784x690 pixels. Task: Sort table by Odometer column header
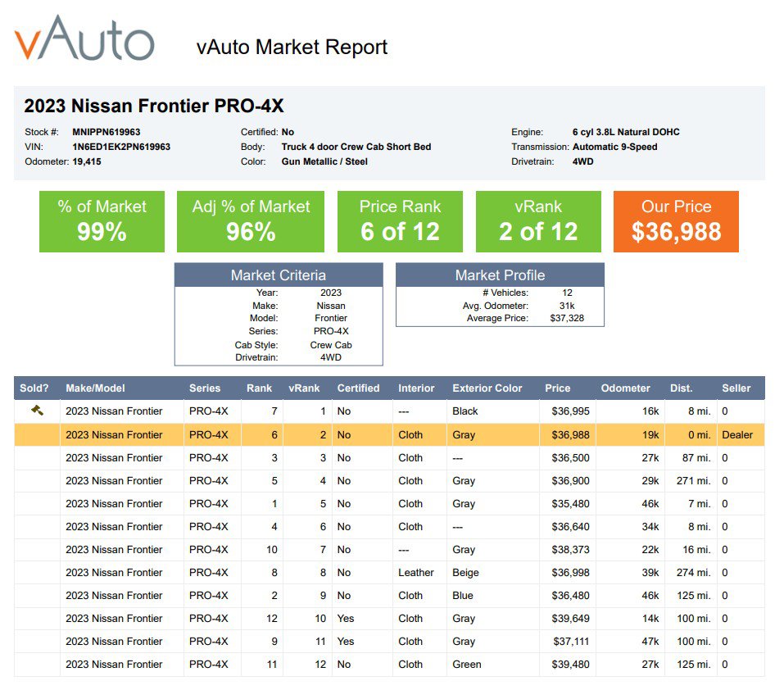coord(626,388)
